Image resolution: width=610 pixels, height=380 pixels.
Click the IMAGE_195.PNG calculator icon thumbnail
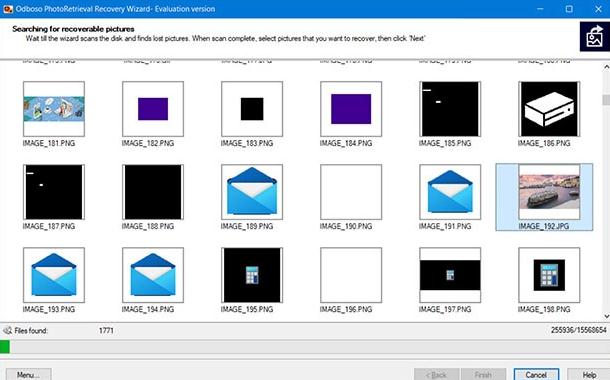252,275
